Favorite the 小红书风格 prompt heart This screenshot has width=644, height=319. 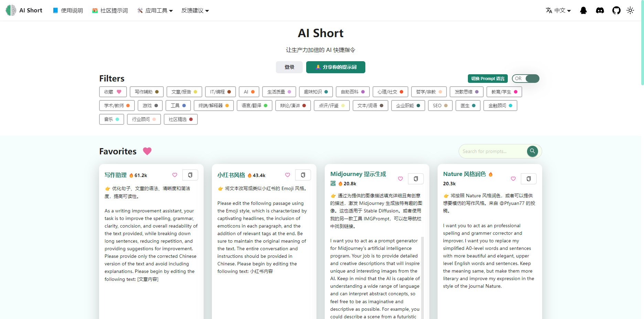(288, 175)
